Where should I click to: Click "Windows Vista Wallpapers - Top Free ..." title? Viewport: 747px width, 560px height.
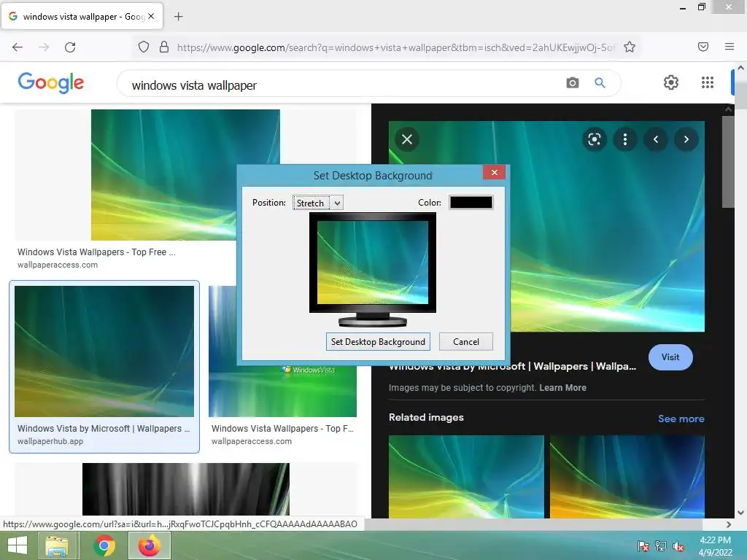[x=97, y=252]
